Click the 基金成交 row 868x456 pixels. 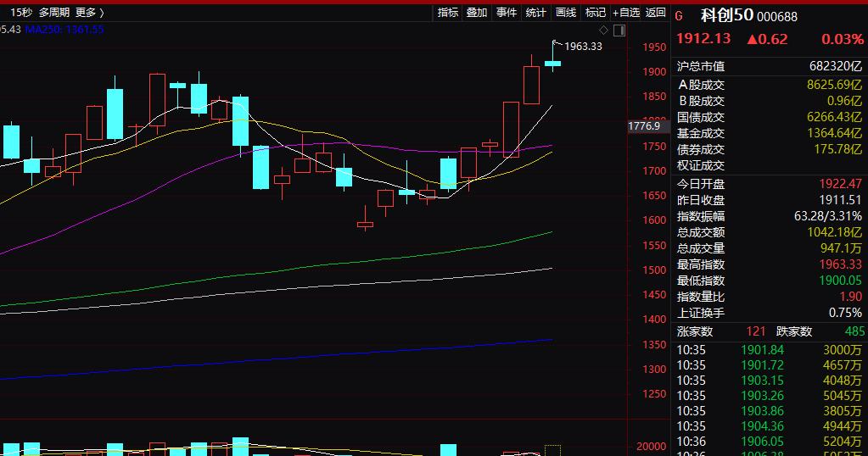[770, 133]
